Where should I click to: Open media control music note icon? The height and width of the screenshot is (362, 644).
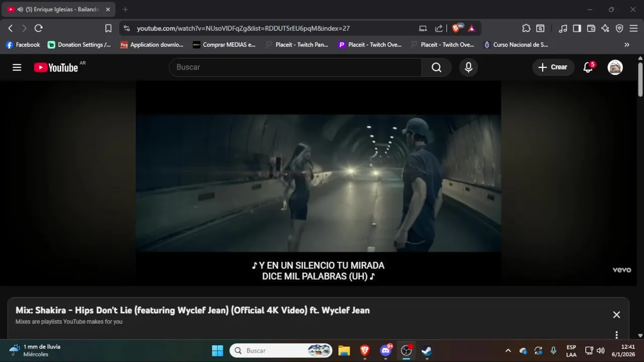563,28
